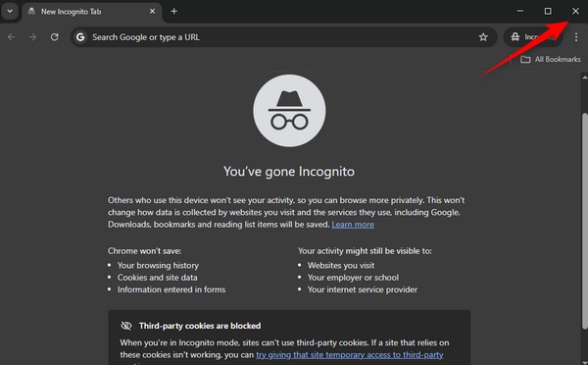Click the crossed-eye cookies blocked icon
Image resolution: width=588 pixels, height=365 pixels.
(x=126, y=326)
